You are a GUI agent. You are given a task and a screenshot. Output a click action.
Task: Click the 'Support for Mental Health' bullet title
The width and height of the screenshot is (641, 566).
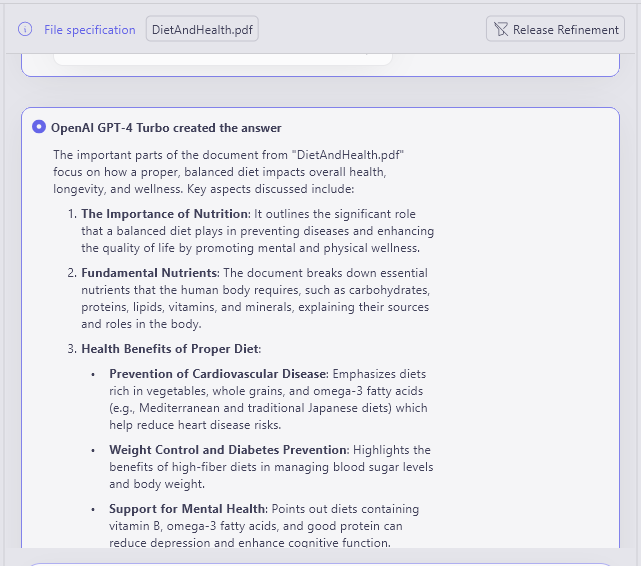(187, 509)
